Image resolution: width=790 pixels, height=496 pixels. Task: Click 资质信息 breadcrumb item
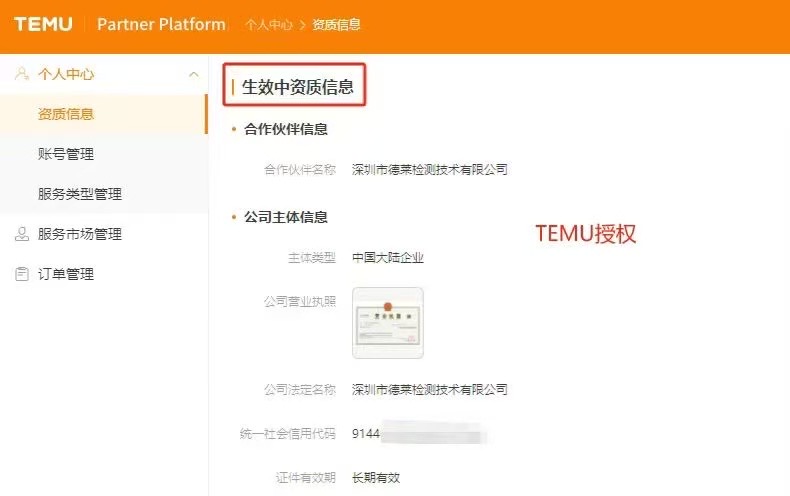pos(336,25)
